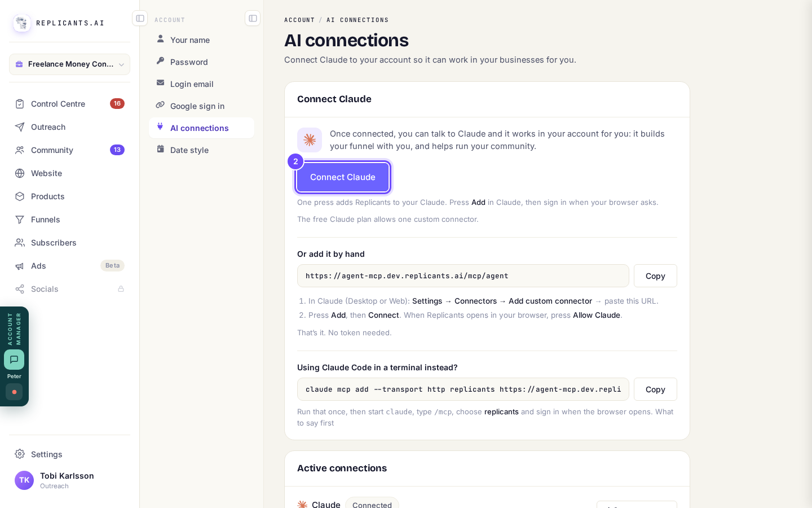
Task: Copy the agent MCP connector URL
Action: [x=655, y=276]
